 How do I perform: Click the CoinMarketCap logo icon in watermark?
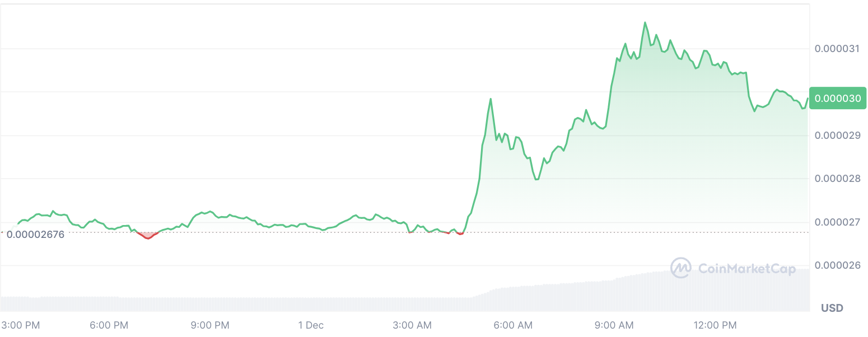click(680, 268)
